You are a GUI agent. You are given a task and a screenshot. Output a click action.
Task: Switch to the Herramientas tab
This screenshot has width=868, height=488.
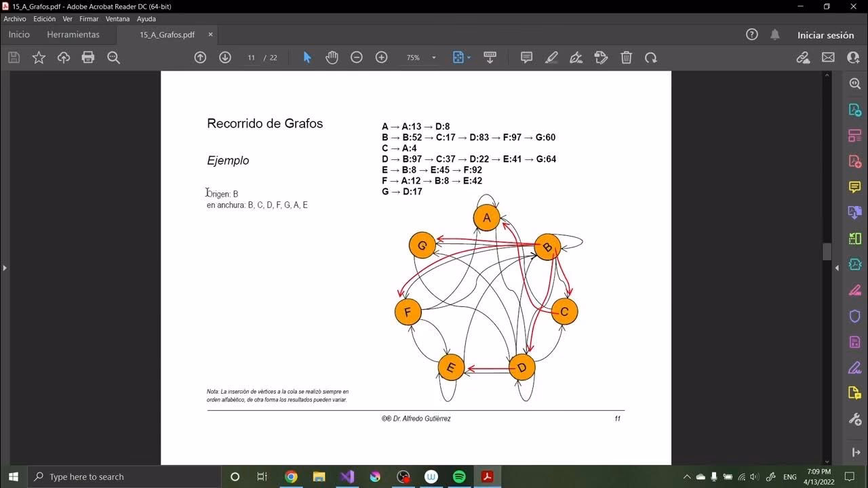[73, 35]
